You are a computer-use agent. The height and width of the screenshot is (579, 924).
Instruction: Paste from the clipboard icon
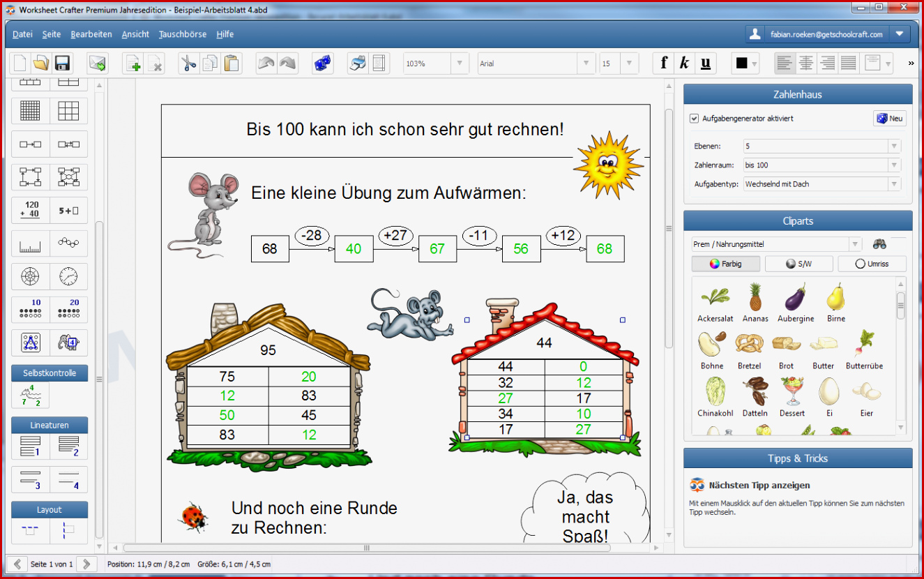point(232,63)
